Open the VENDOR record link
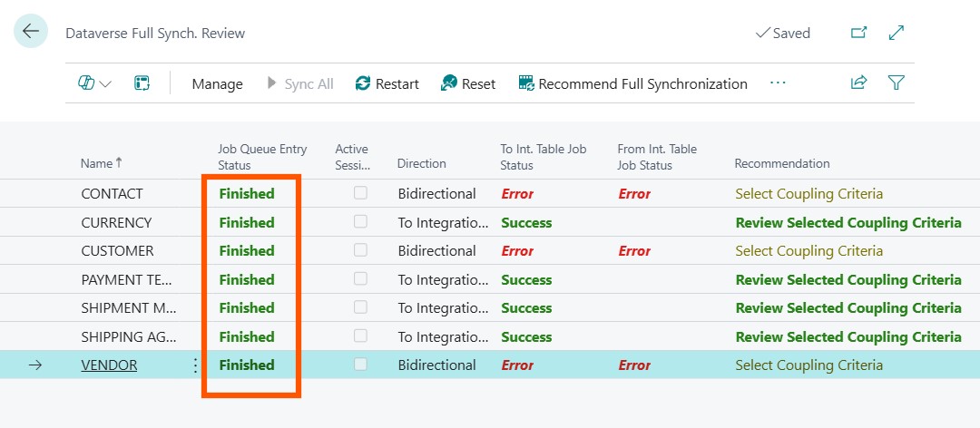 click(109, 365)
